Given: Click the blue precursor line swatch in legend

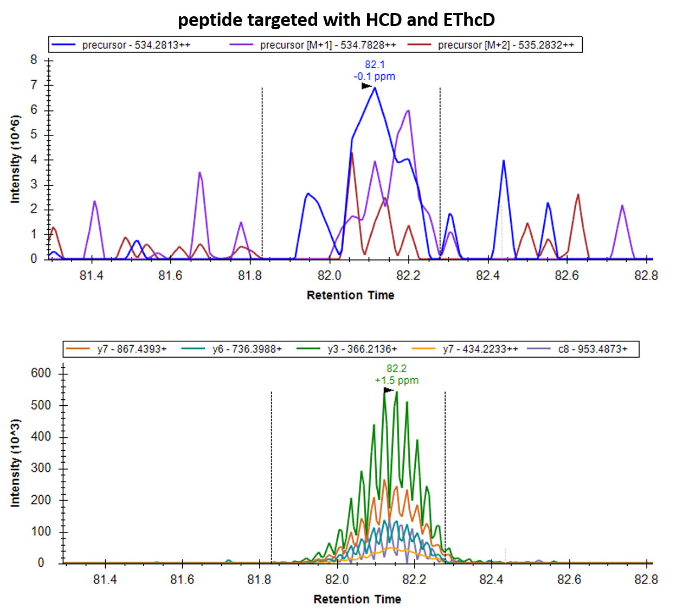Looking at the screenshot, I should tap(63, 45).
